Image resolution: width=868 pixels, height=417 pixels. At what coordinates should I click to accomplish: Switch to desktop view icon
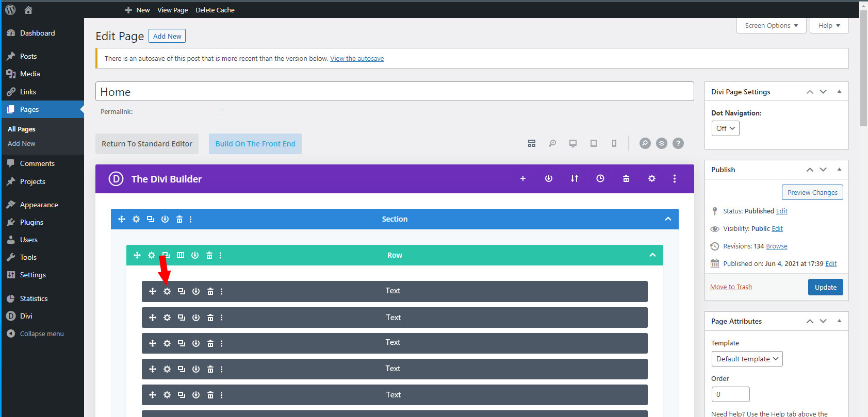[573, 143]
